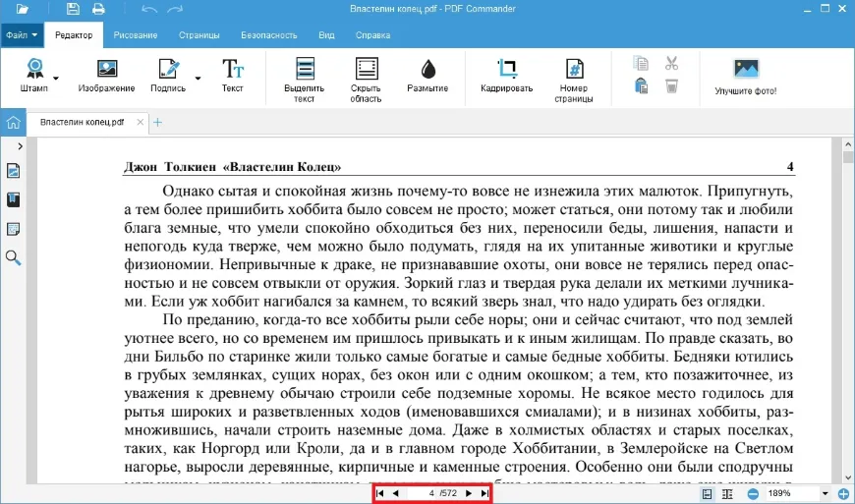The width and height of the screenshot is (855, 504).
Task: Select the Штамп tool
Action: pos(34,76)
